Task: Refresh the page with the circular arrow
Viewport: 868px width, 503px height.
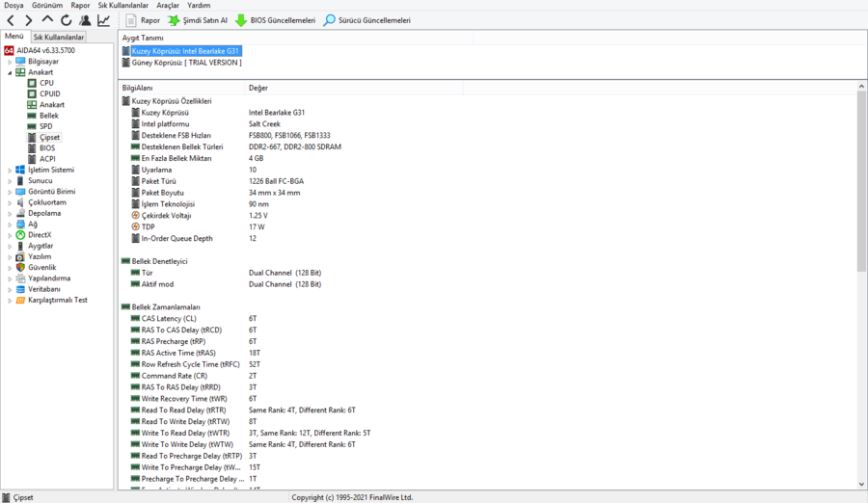Action: click(67, 20)
